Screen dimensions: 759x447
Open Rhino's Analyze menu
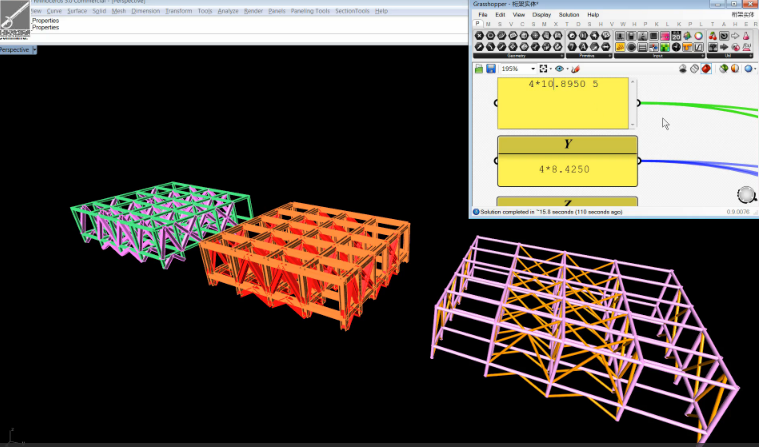(x=228, y=11)
